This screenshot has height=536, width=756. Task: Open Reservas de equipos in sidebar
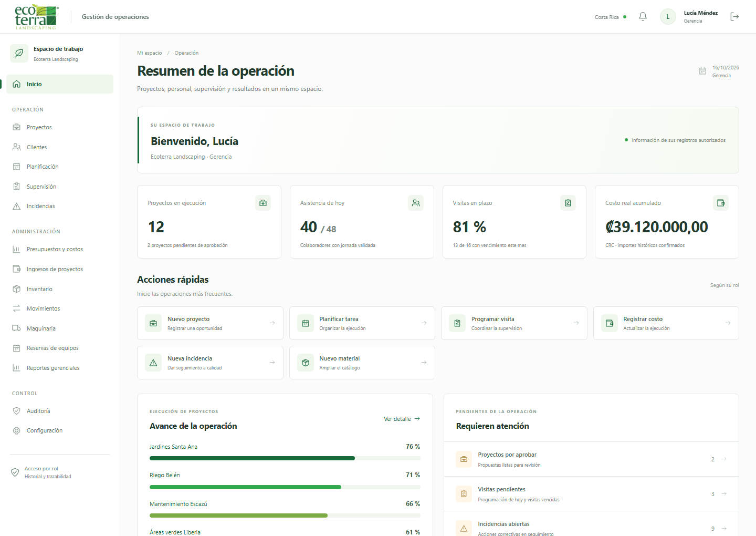click(60, 348)
